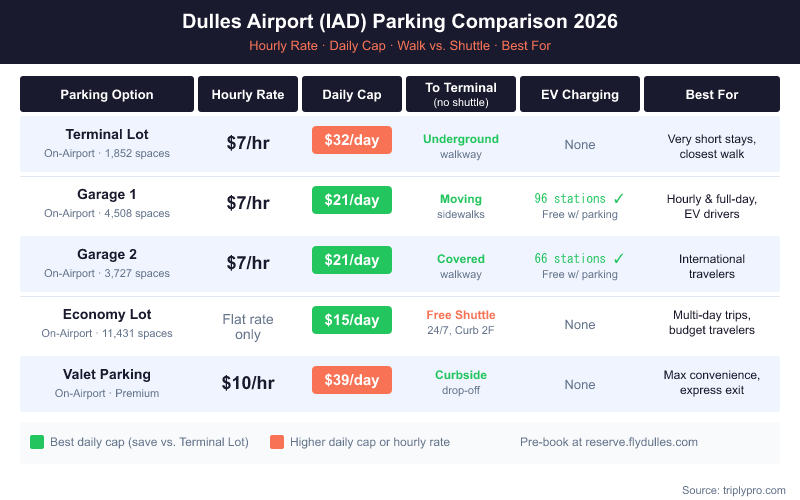Screen dimensions: 800x500
Task: Click the orange legend color square
Action: (277, 442)
